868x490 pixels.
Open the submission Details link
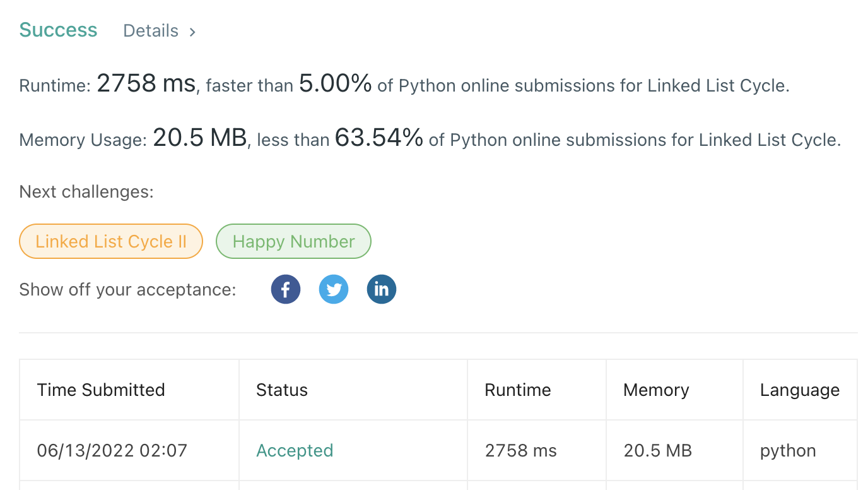click(151, 31)
